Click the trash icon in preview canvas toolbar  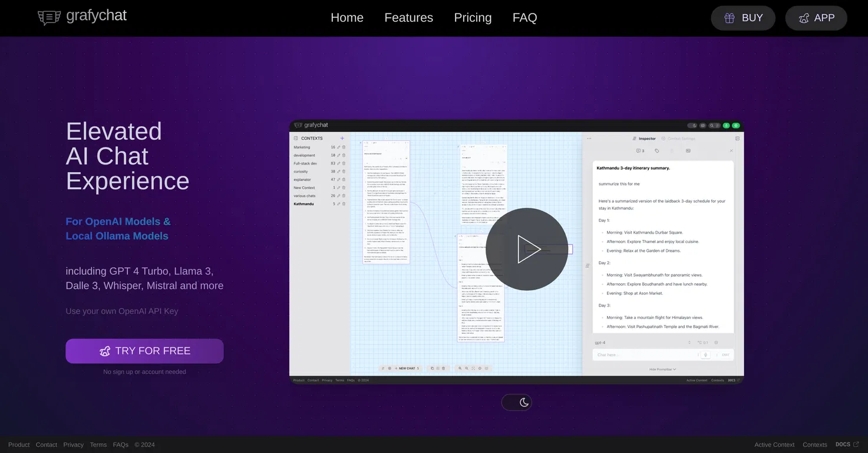pyautogui.click(x=445, y=368)
